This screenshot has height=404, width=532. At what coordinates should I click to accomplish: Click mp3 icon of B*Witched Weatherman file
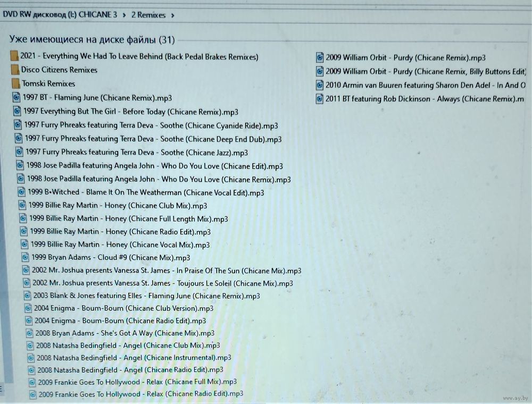pyautogui.click(x=22, y=192)
